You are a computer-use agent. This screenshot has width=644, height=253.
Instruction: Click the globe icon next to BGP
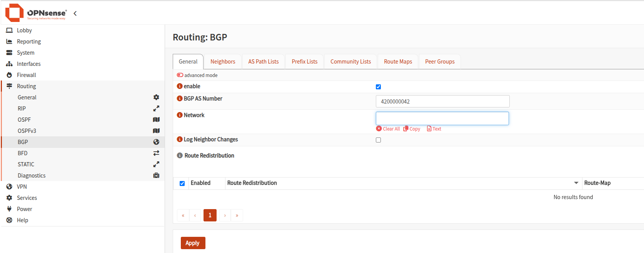click(x=156, y=142)
